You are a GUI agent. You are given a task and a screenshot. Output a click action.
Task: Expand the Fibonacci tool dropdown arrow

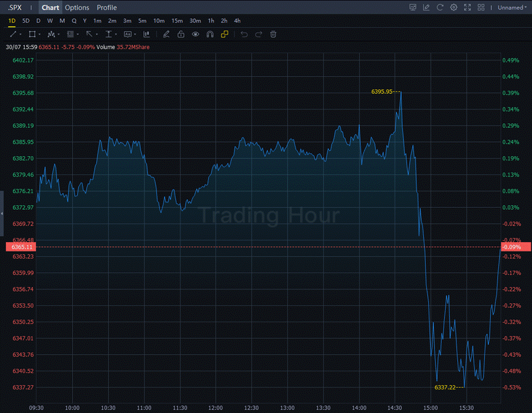78,35
